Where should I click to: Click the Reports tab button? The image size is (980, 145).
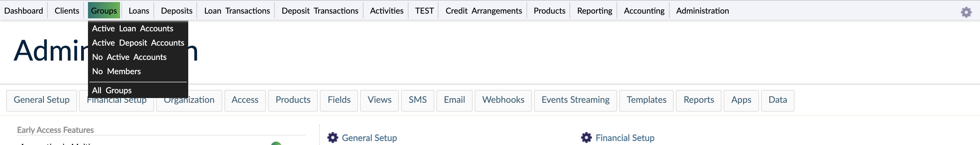pos(698,100)
